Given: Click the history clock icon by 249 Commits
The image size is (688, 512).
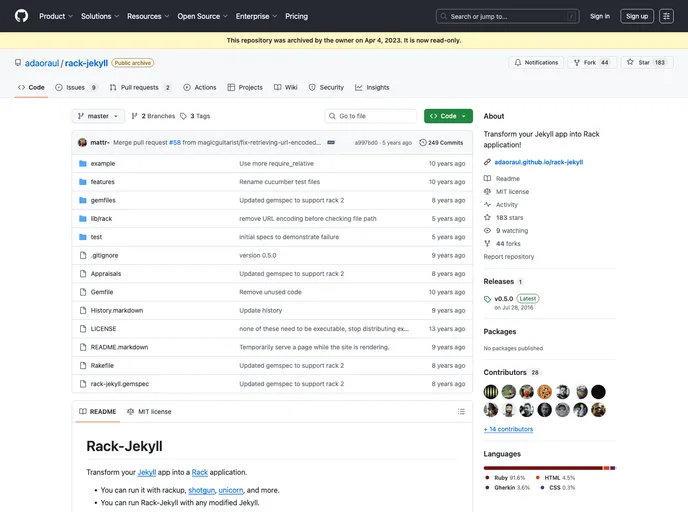Looking at the screenshot, I should [423, 143].
